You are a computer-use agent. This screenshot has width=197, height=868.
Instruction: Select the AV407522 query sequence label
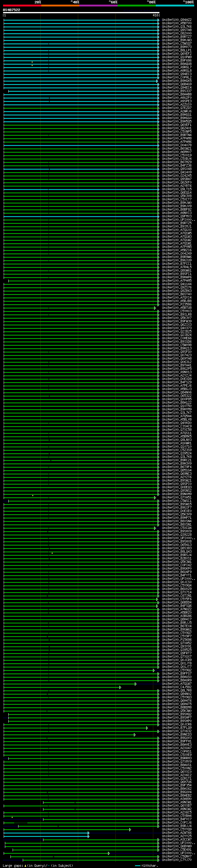11,10
